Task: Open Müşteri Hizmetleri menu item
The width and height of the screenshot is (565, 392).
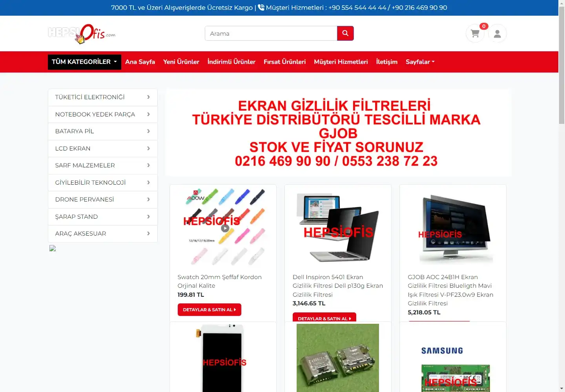Action: tap(341, 62)
